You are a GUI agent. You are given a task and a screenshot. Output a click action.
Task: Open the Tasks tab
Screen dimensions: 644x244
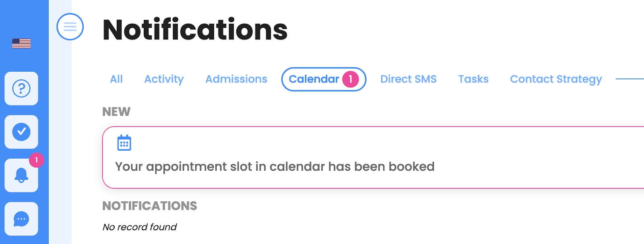tap(473, 79)
